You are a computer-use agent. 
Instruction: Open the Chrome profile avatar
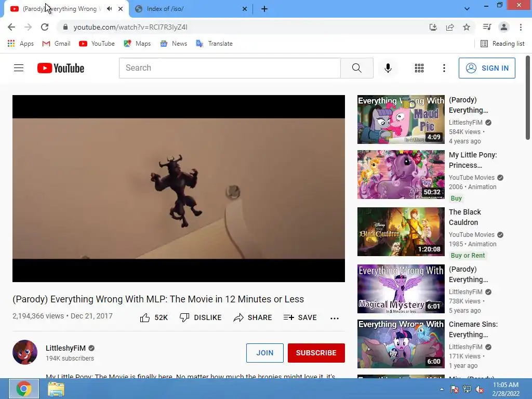(x=504, y=27)
